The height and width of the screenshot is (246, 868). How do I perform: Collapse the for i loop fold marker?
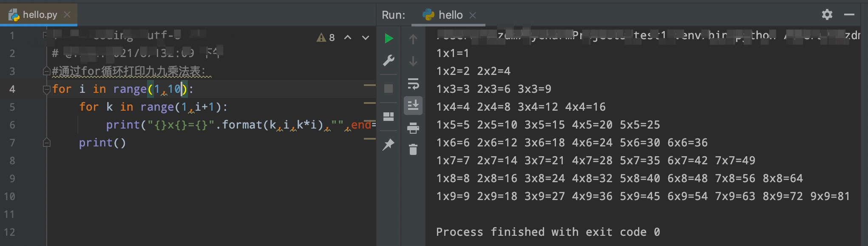point(47,89)
